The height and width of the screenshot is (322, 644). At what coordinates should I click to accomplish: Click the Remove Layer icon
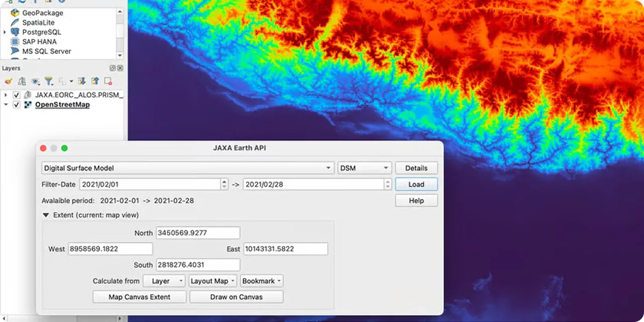point(108,81)
